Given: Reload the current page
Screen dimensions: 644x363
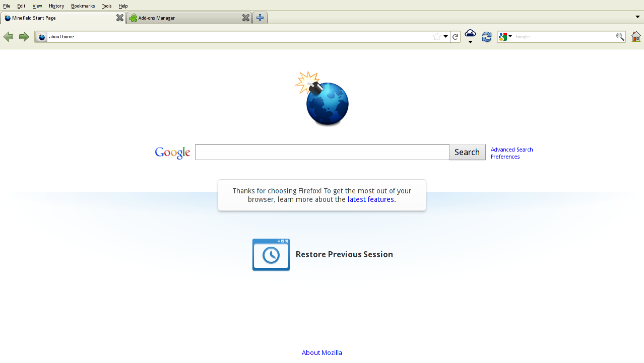Looking at the screenshot, I should coord(455,36).
